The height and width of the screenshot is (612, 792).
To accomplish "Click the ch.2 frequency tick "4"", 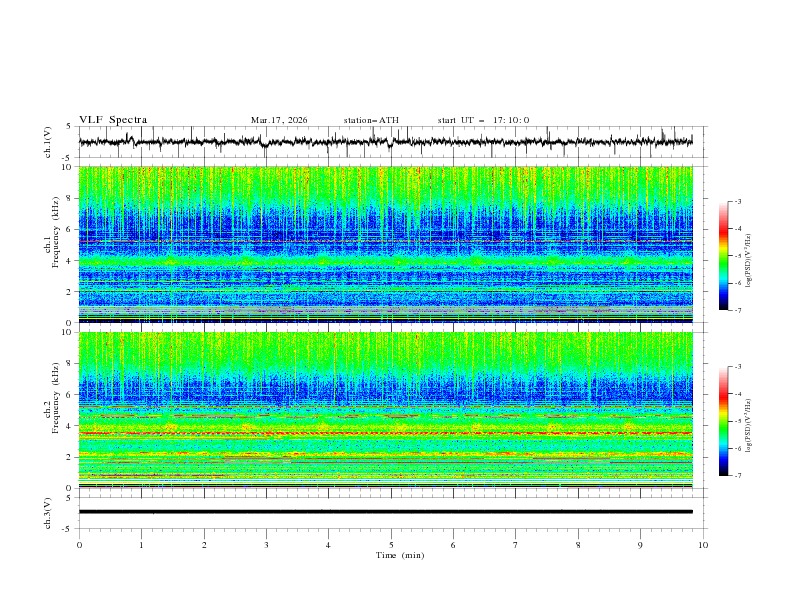I will point(71,426).
